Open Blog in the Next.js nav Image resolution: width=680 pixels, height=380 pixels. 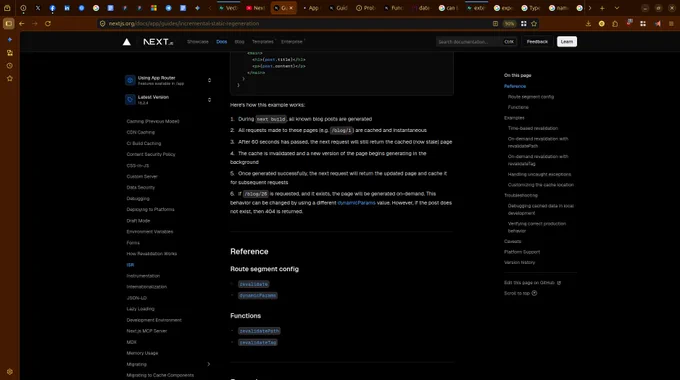click(239, 42)
